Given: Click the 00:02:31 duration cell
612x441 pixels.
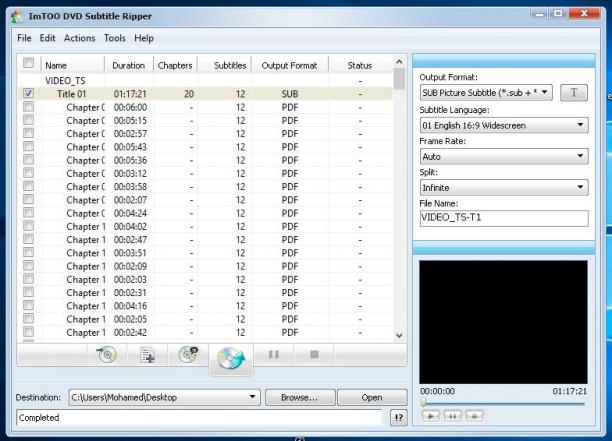Looking at the screenshot, I should [x=130, y=293].
